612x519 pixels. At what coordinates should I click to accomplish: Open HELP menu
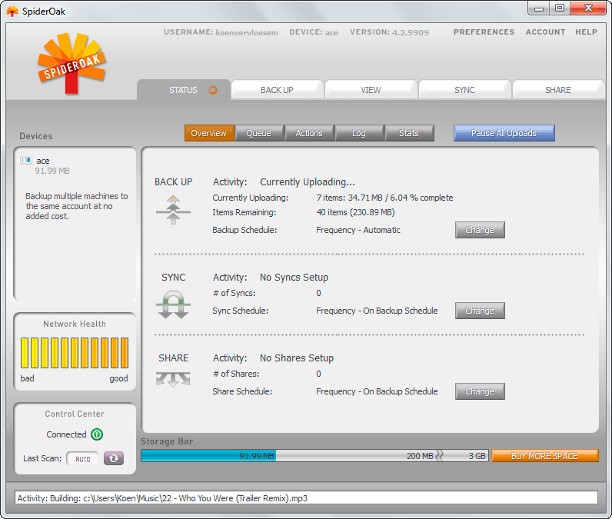[586, 32]
